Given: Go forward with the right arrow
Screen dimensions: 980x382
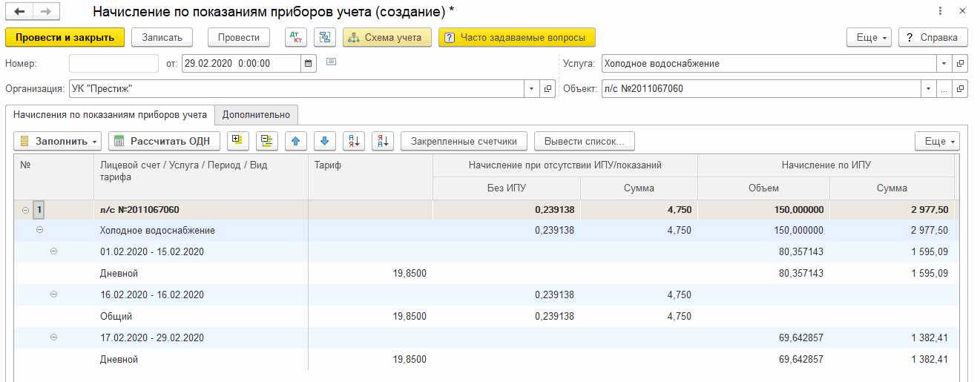Looking at the screenshot, I should click(x=45, y=12).
